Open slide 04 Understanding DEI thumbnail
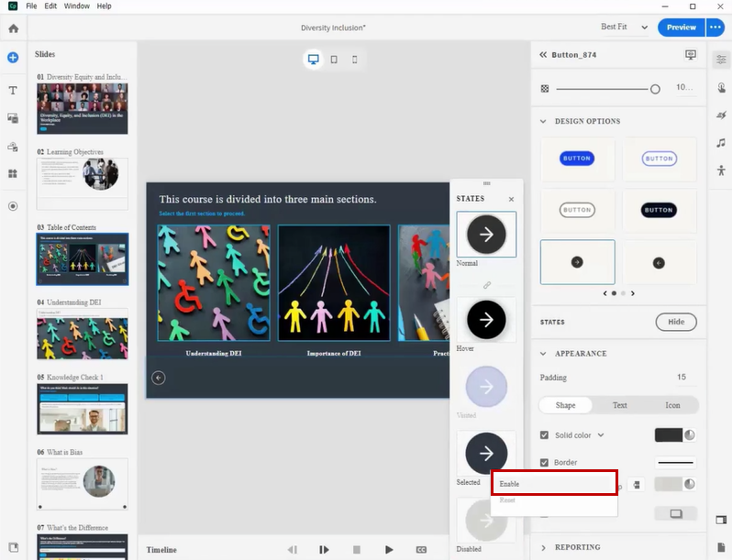This screenshot has width=732, height=560. click(x=83, y=334)
